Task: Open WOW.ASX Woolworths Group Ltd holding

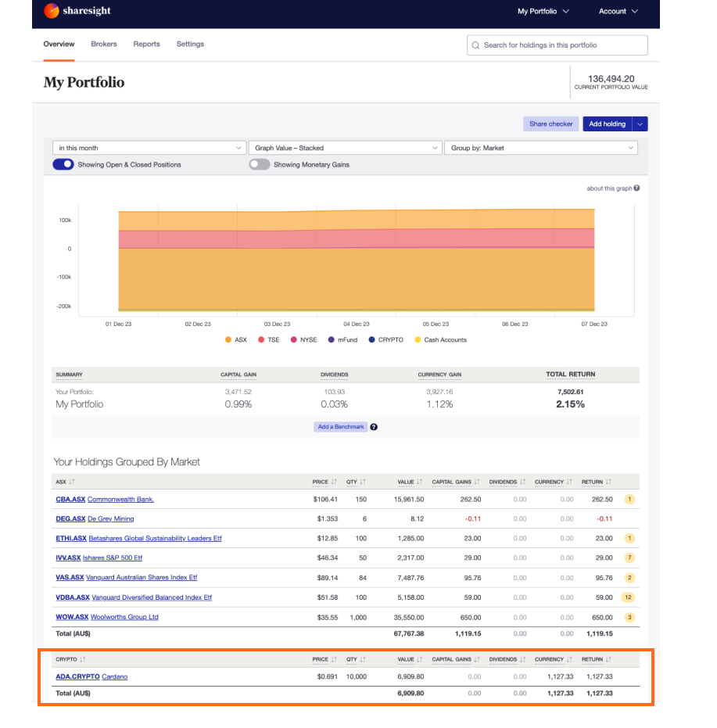Action: pyautogui.click(x=107, y=618)
